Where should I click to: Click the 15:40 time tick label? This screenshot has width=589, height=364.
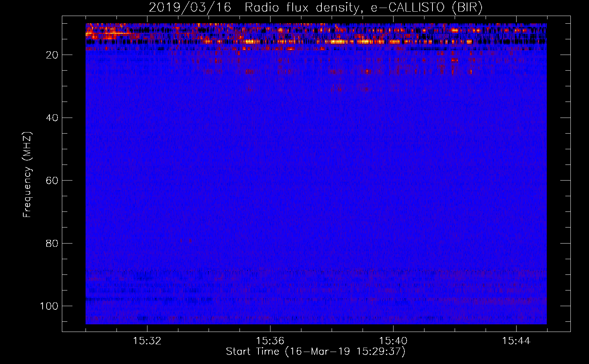[x=393, y=341]
